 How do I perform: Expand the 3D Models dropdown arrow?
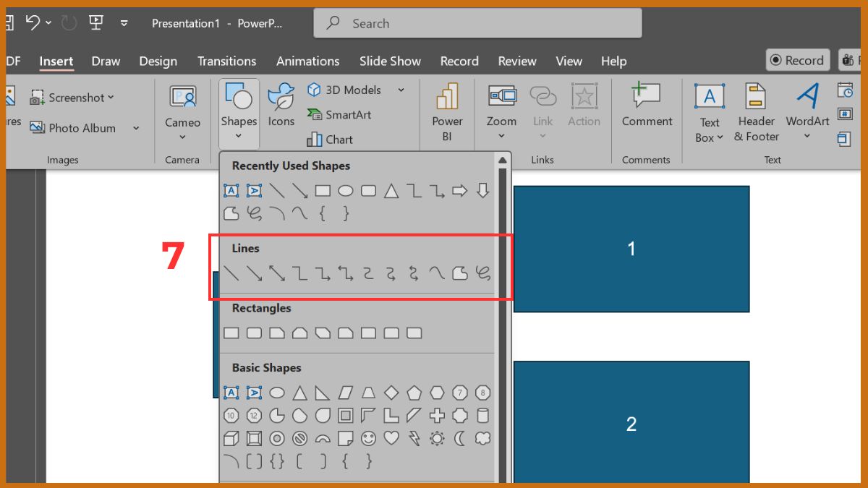(401, 90)
